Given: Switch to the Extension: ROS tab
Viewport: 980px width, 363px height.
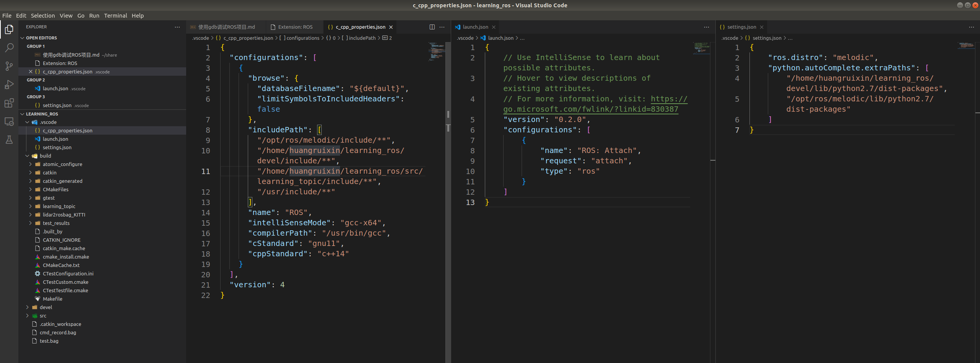Looking at the screenshot, I should [x=294, y=27].
